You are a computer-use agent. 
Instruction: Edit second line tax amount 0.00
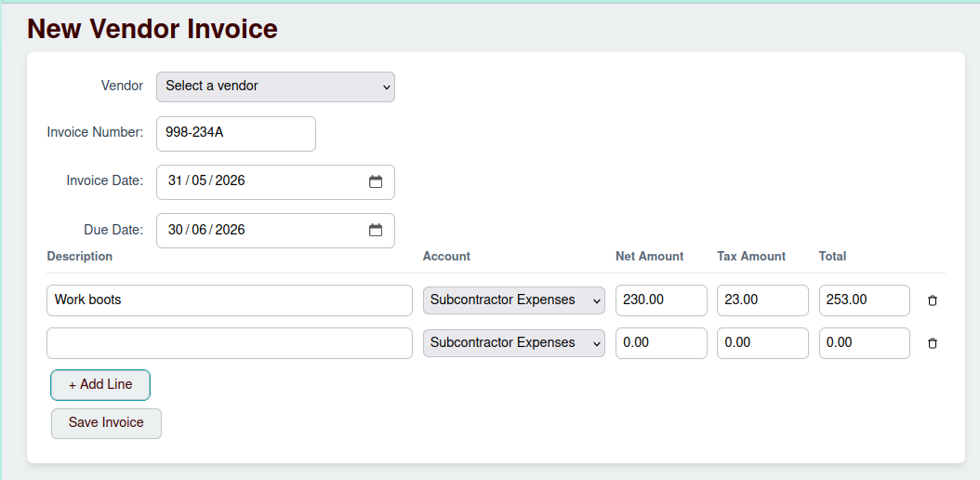point(762,343)
